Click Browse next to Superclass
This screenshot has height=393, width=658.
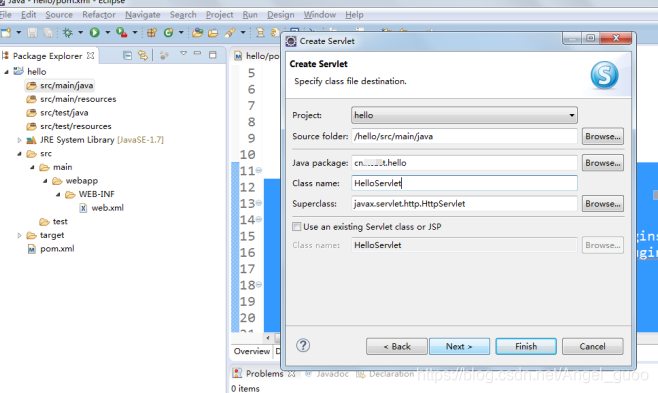603,204
